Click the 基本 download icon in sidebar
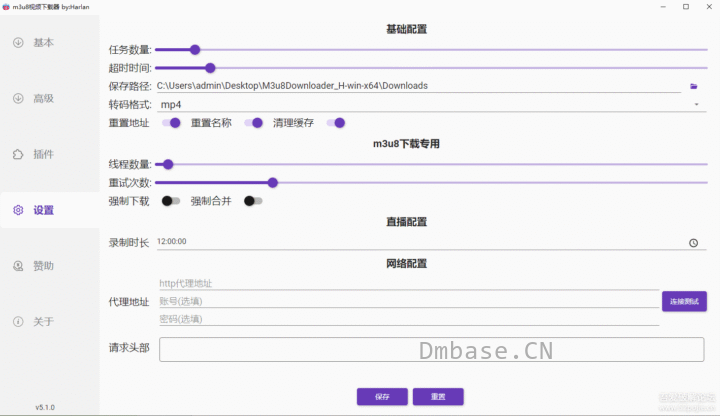Viewport: 720px width, 416px height. tap(18, 43)
